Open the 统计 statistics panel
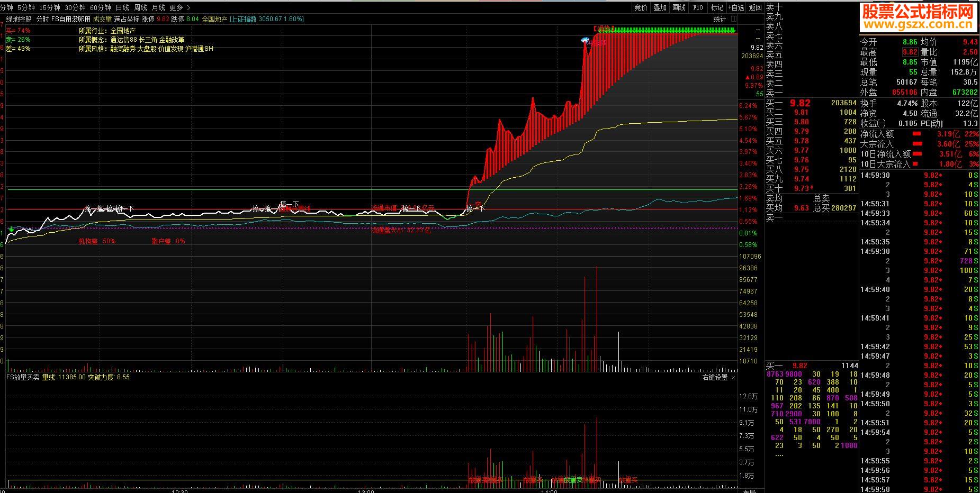980x493 pixels. coord(720,19)
